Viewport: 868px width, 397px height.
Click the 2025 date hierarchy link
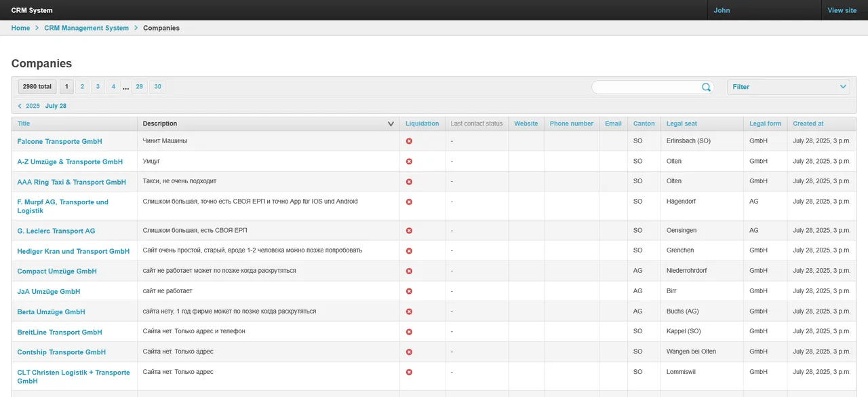[33, 106]
